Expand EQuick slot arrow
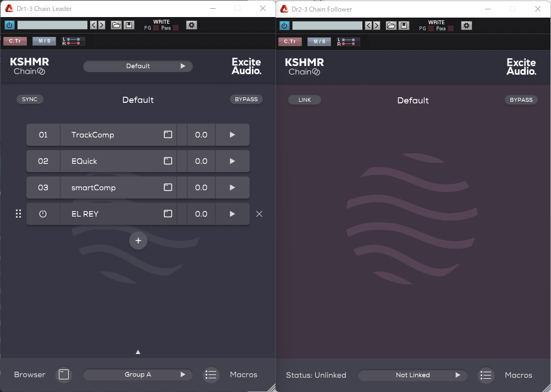Screen dimensions: 551x392 click(232, 161)
